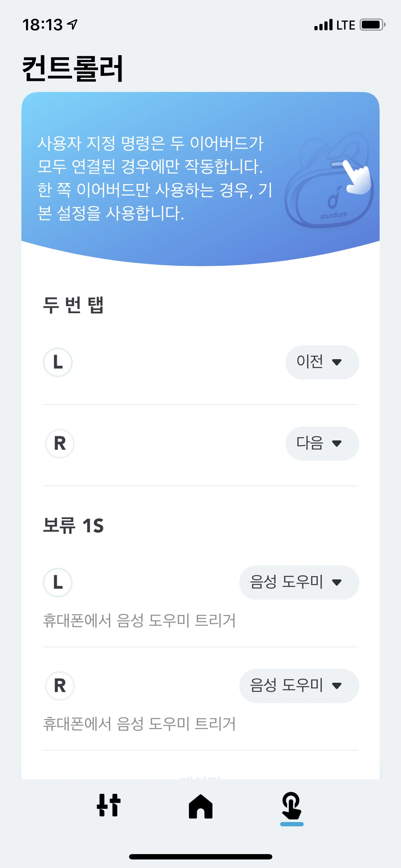
Task: Tap the 컨트롤러 page title
Action: (x=73, y=68)
